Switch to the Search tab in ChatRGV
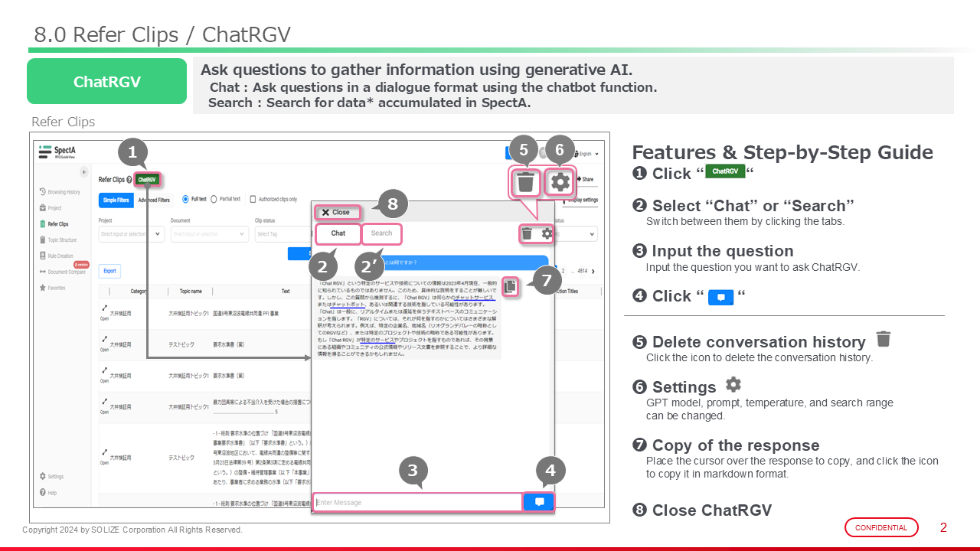980x551 pixels. (381, 233)
